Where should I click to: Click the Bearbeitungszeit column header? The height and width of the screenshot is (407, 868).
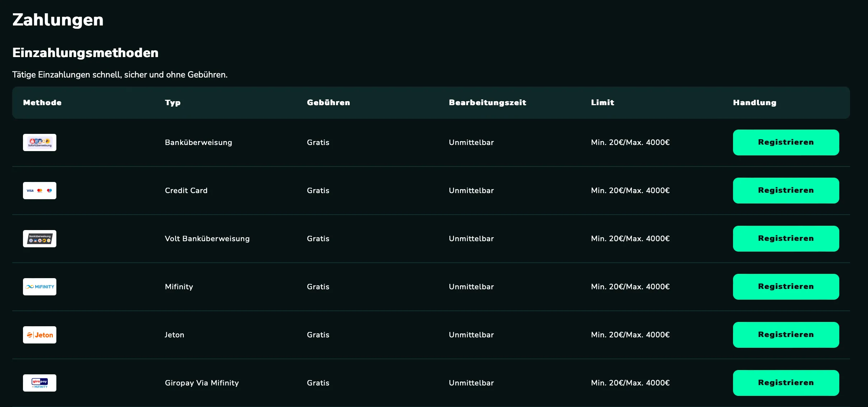487,103
